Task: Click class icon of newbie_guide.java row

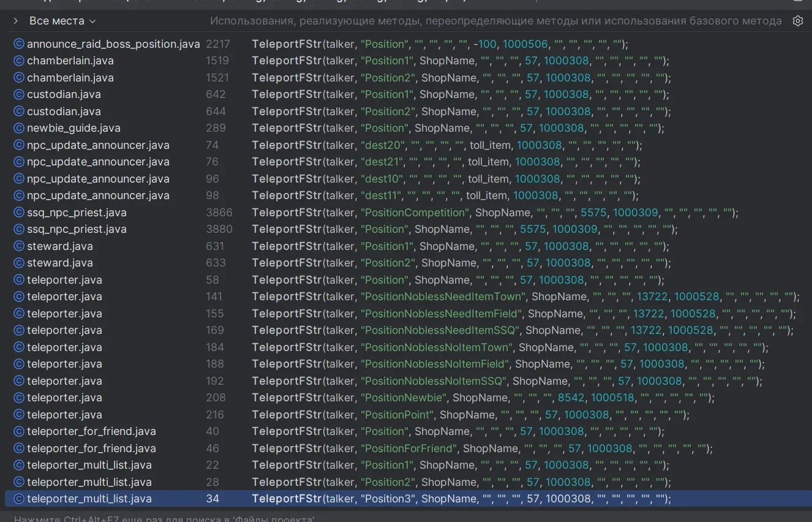Action: coord(19,128)
